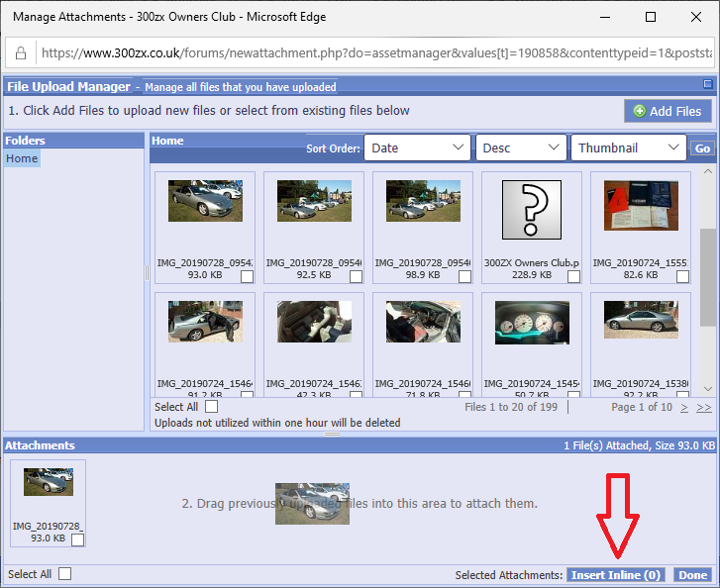Click the lock icon in address bar
The height and width of the screenshot is (588, 720).
pos(20,52)
